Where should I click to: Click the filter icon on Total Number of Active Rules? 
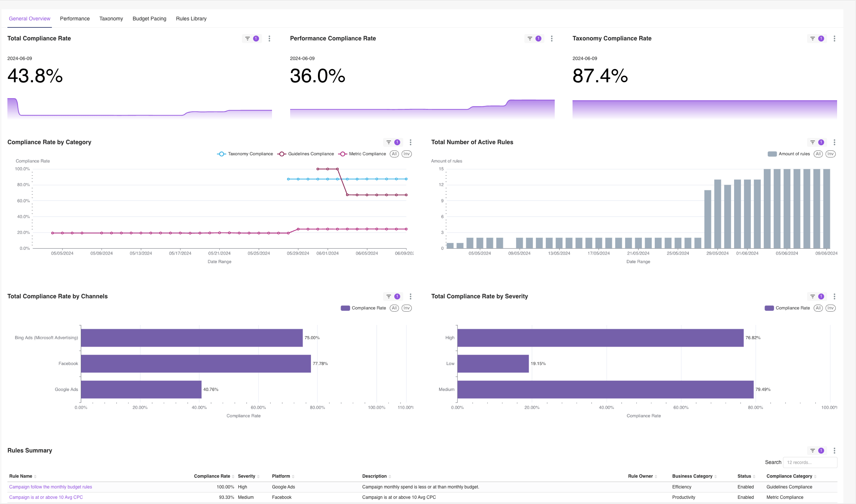813,142
